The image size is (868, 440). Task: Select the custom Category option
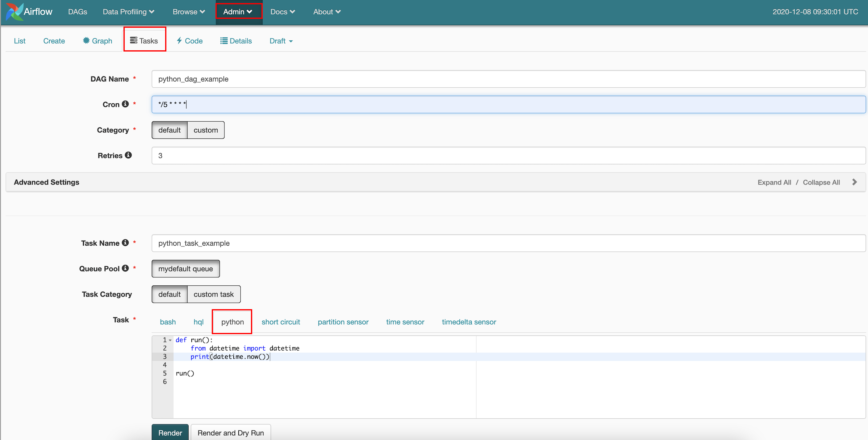(206, 130)
